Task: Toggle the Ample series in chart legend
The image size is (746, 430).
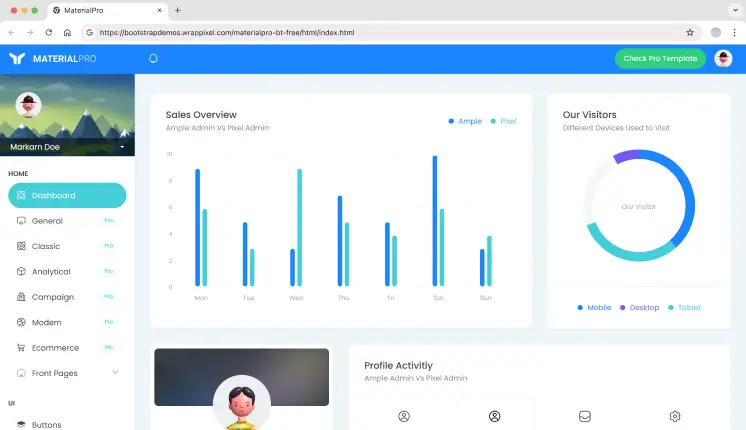Action: coord(465,121)
